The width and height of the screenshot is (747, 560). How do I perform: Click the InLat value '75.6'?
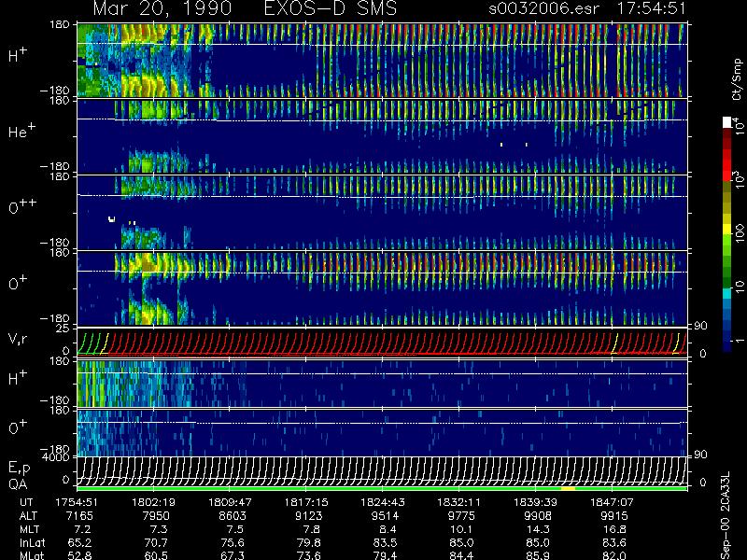pyautogui.click(x=233, y=542)
